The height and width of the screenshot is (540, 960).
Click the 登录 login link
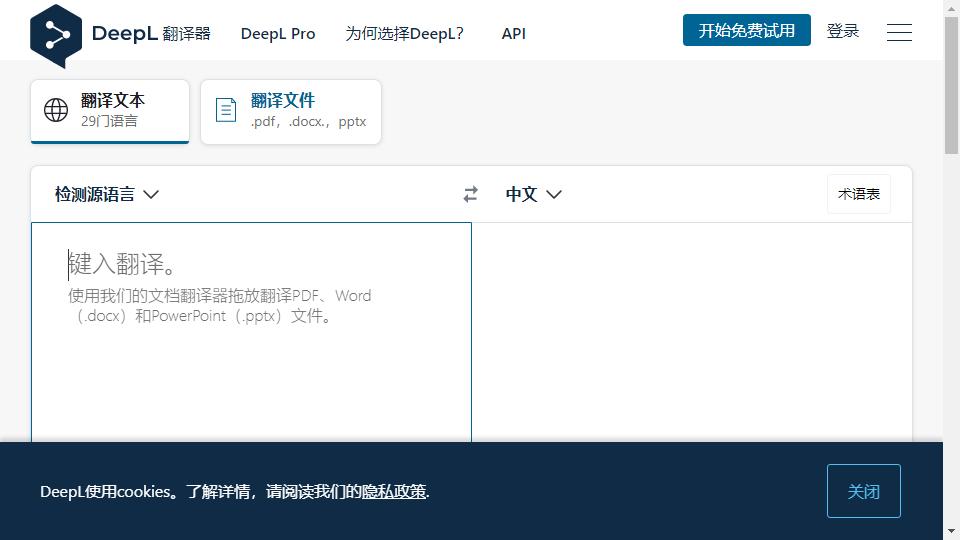[x=842, y=31]
